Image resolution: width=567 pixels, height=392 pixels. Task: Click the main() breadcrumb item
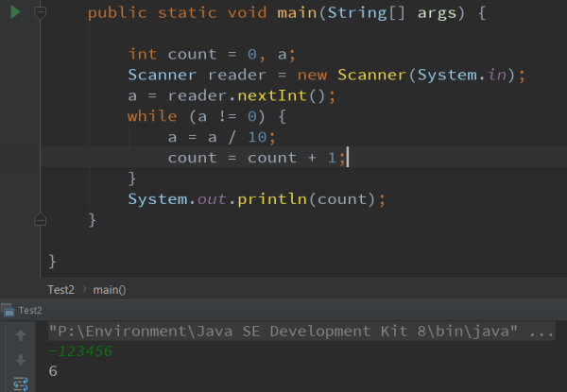point(109,289)
